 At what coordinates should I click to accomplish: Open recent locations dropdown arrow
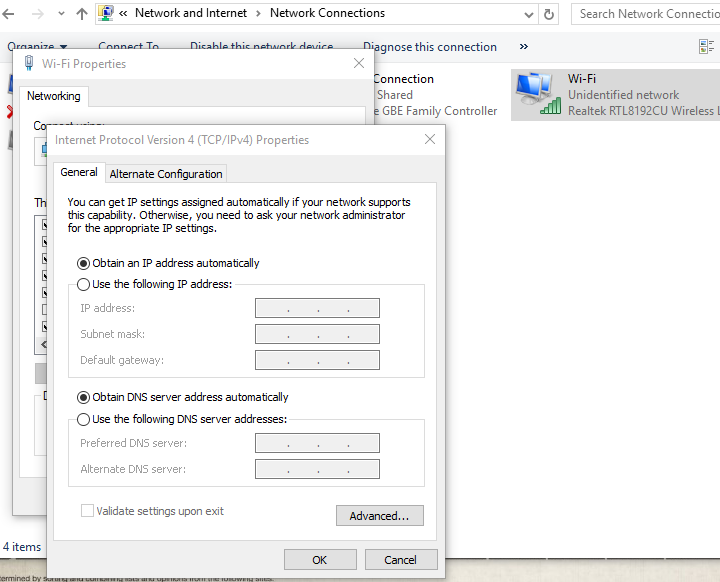[61, 14]
